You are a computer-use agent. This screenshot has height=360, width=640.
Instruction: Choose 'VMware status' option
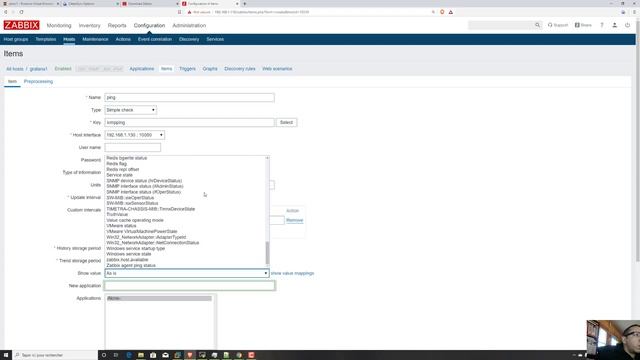(121, 226)
